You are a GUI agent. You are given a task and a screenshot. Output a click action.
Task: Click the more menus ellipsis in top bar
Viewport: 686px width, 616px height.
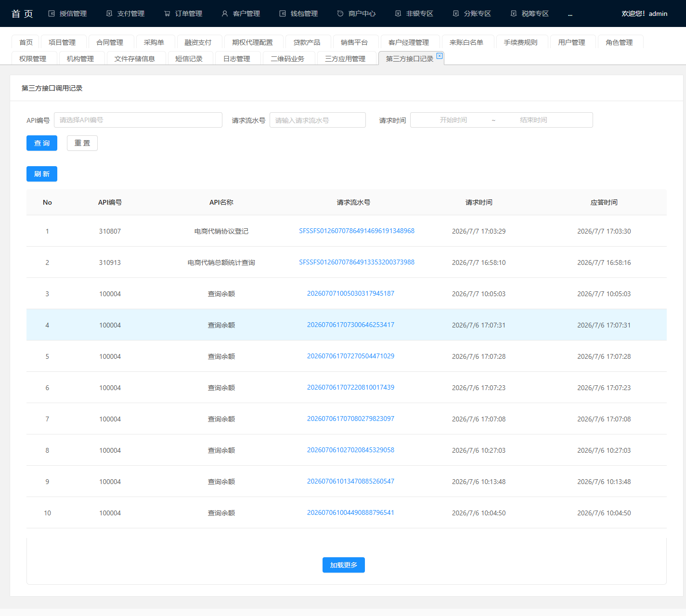click(x=570, y=14)
